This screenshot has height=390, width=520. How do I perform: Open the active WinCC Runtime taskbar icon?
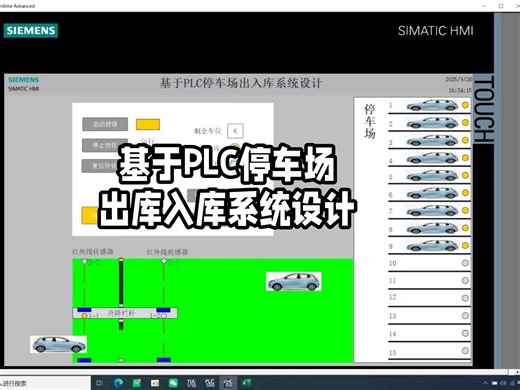pos(228,383)
